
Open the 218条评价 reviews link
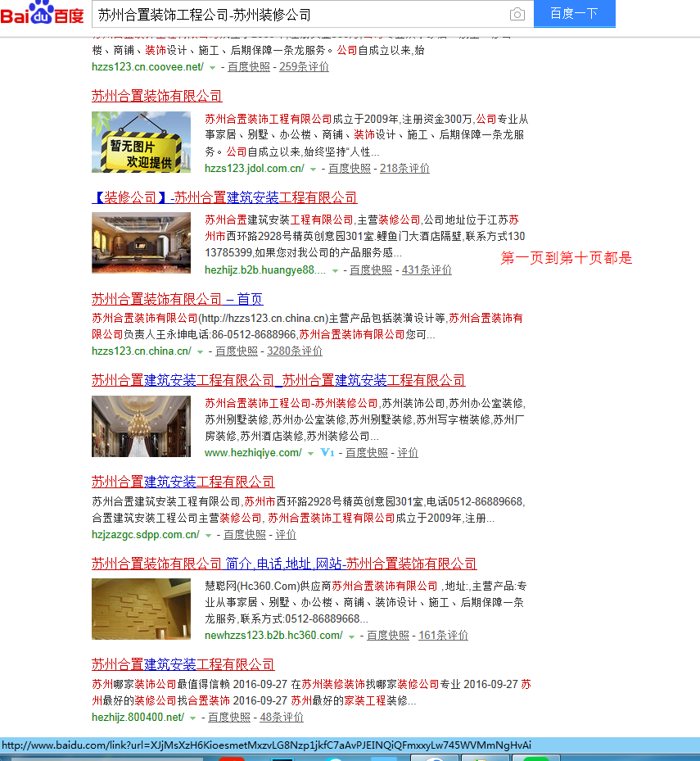pyautogui.click(x=404, y=169)
